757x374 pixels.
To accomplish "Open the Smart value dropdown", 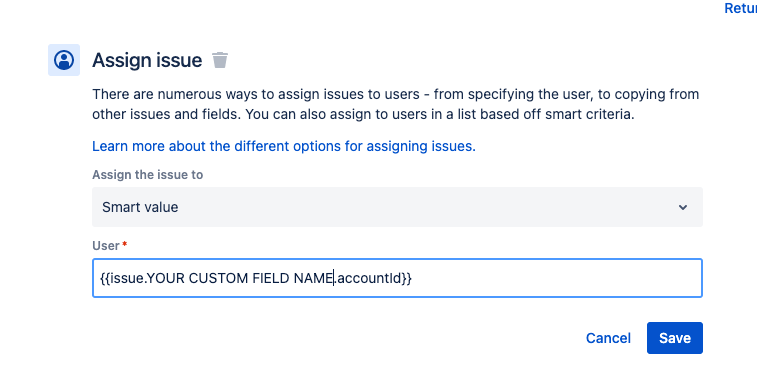I will tap(397, 207).
